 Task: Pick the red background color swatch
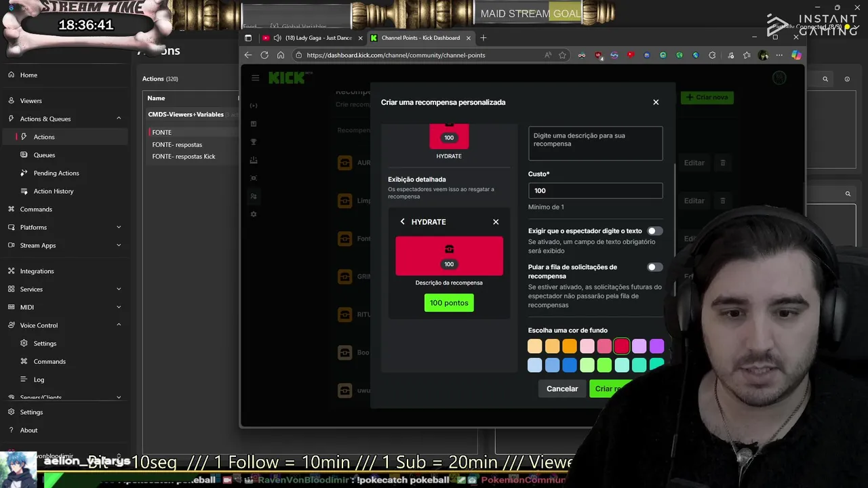tap(622, 346)
